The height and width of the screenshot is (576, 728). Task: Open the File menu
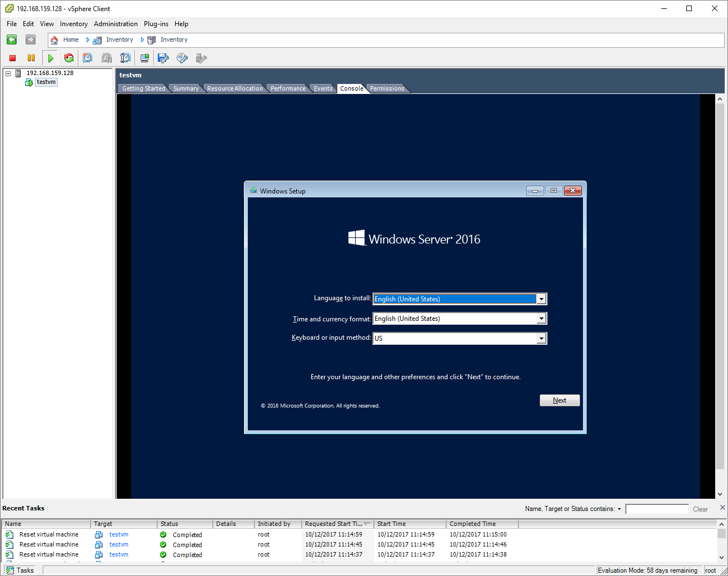click(x=12, y=24)
